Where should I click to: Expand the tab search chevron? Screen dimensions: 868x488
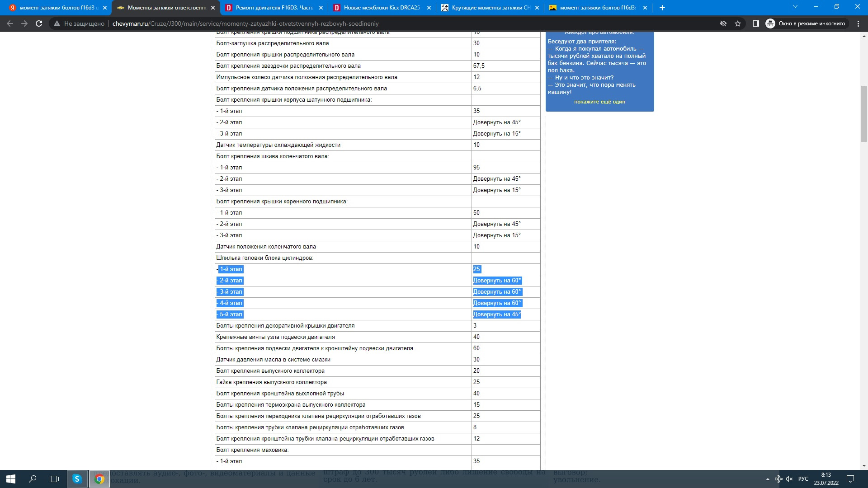click(x=795, y=7)
